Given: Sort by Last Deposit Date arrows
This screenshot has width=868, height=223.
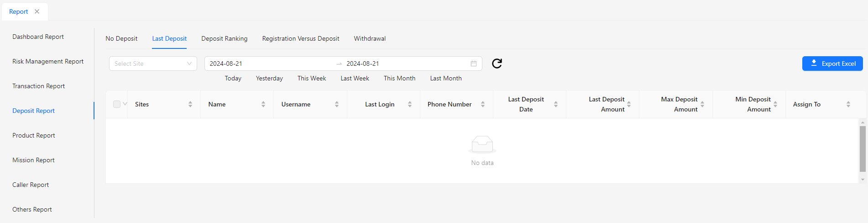Looking at the screenshot, I should point(556,104).
